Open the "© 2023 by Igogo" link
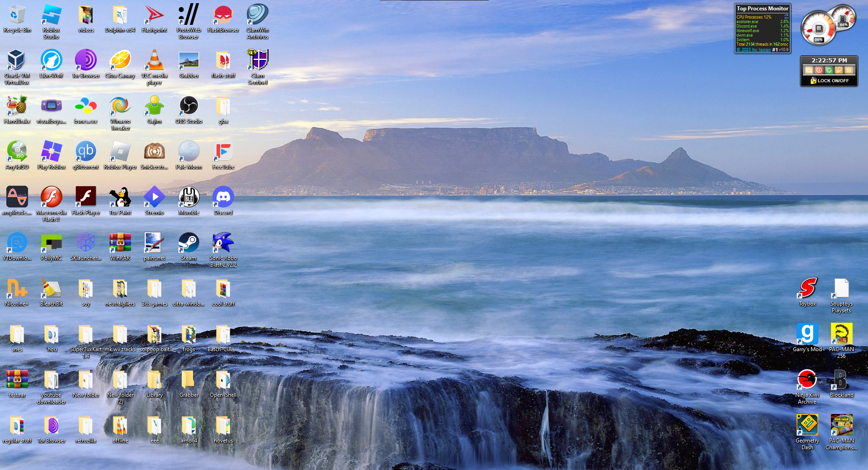Image resolution: width=868 pixels, height=470 pixels. point(753,50)
